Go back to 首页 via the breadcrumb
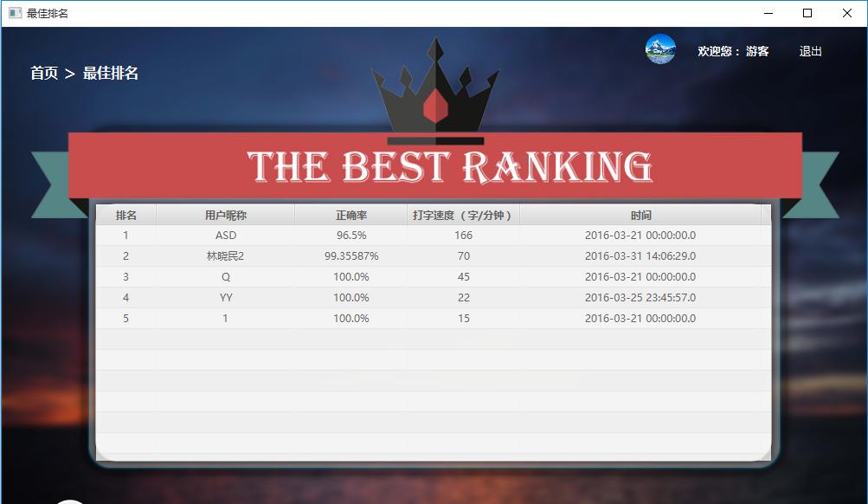This screenshot has width=868, height=504. click(x=44, y=73)
